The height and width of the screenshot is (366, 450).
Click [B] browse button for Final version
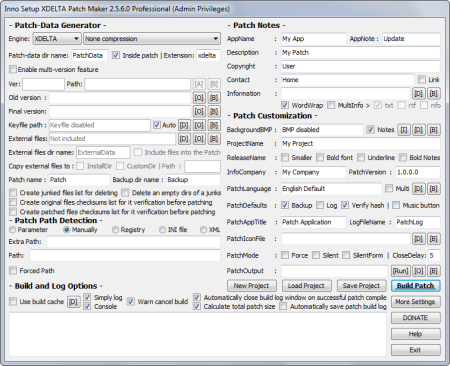pos(214,111)
